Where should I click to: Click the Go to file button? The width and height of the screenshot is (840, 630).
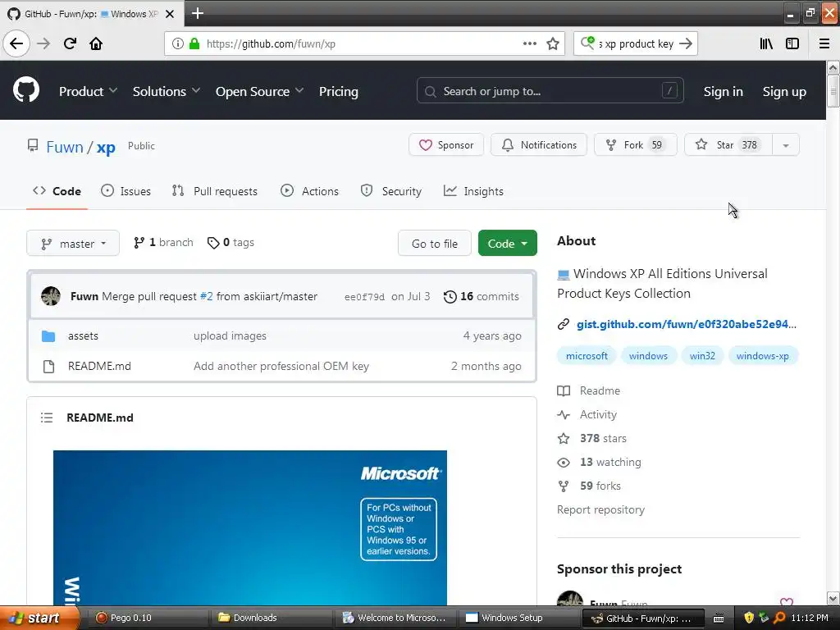point(435,243)
